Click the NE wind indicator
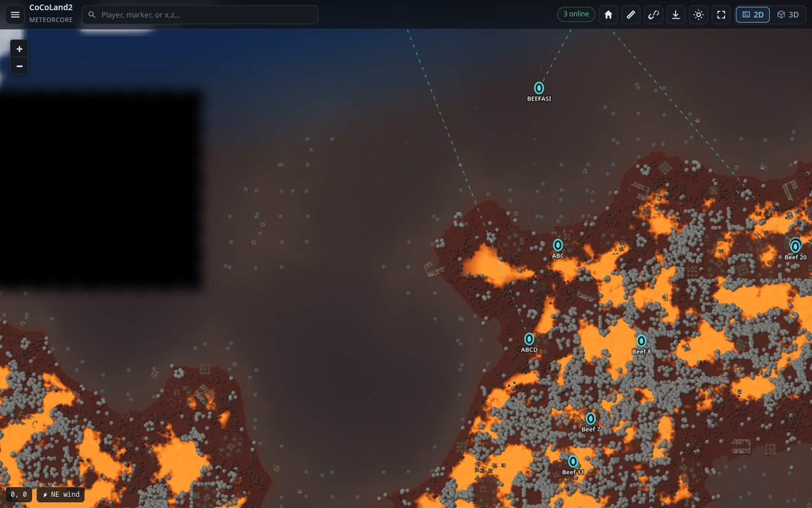812x508 pixels. pos(61,494)
